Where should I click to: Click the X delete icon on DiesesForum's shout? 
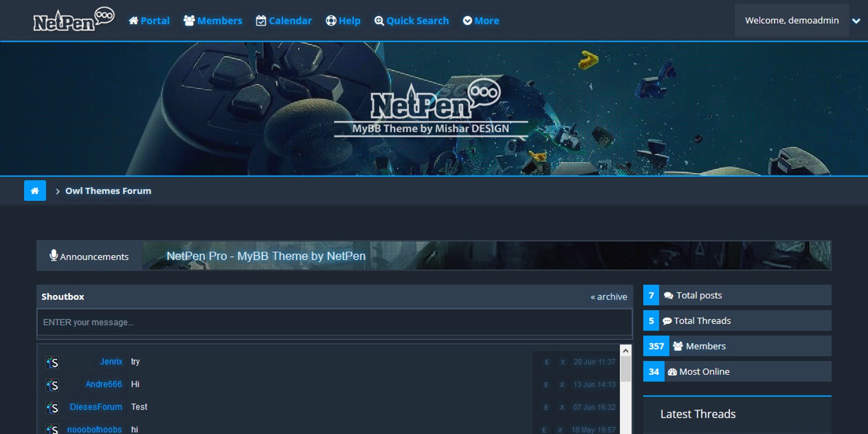562,407
